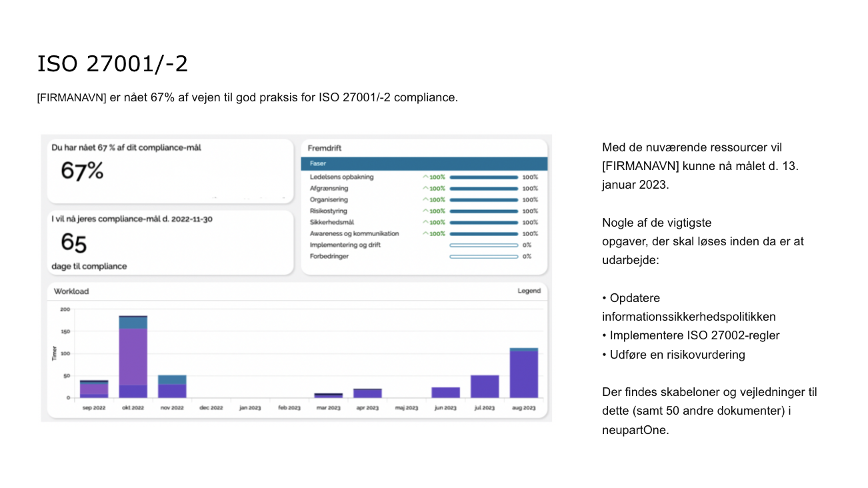Click the green up-arrow in Risikostyring row
This screenshot has height=488, width=868.
click(x=425, y=211)
